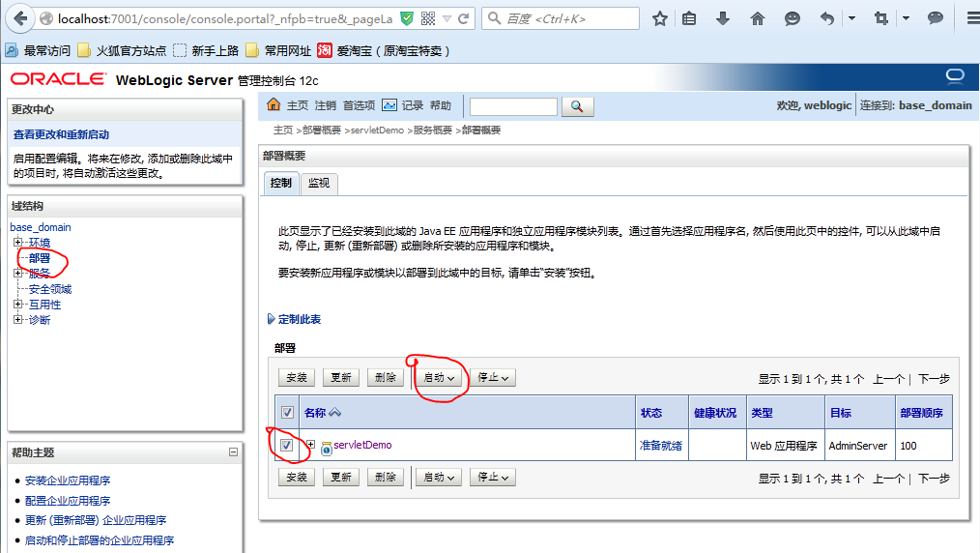
Task: Bookmark this page with star icon
Action: [660, 18]
